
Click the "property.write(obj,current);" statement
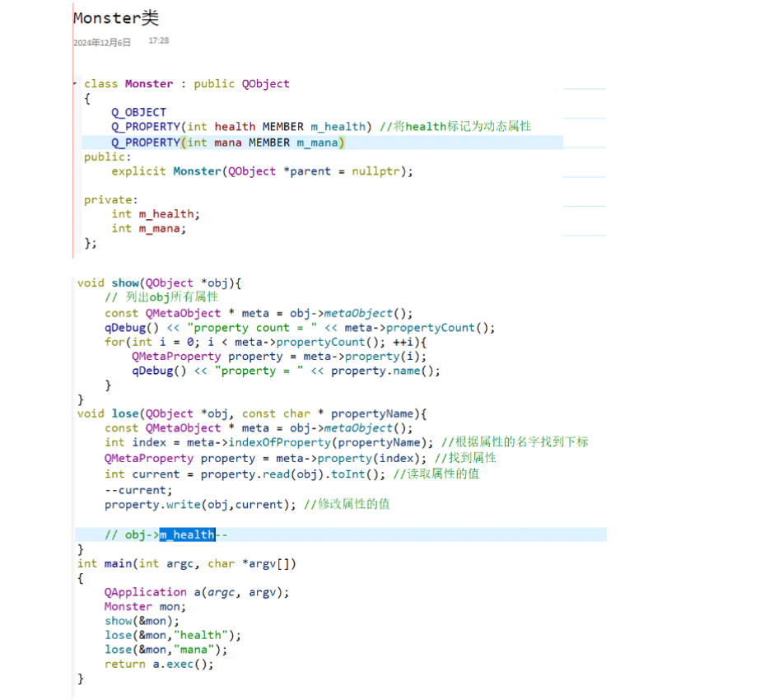pos(200,505)
